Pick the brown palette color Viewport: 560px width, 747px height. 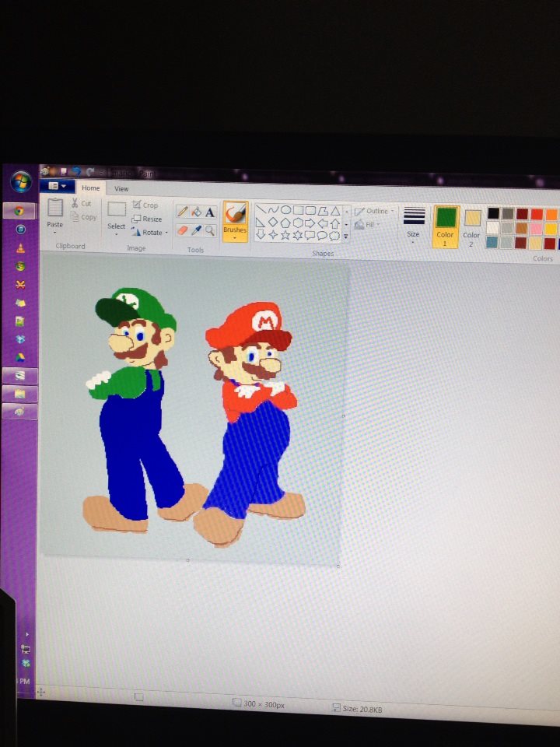click(x=521, y=228)
